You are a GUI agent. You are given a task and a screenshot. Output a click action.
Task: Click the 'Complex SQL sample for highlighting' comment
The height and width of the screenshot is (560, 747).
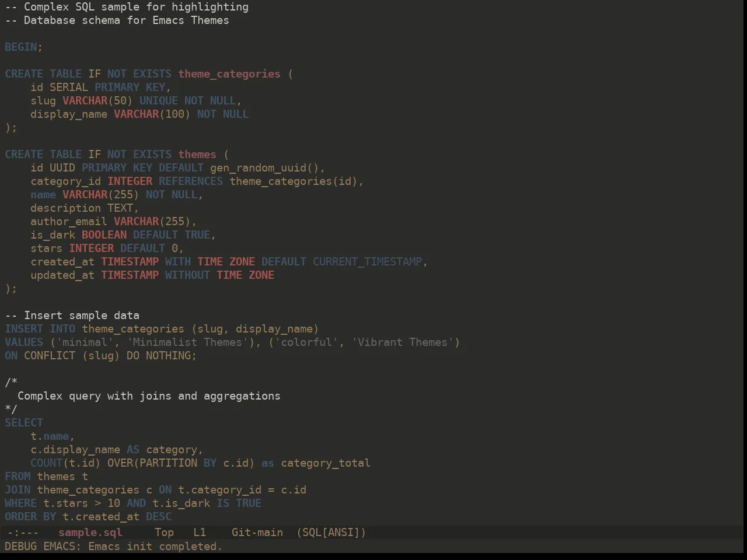(x=127, y=7)
